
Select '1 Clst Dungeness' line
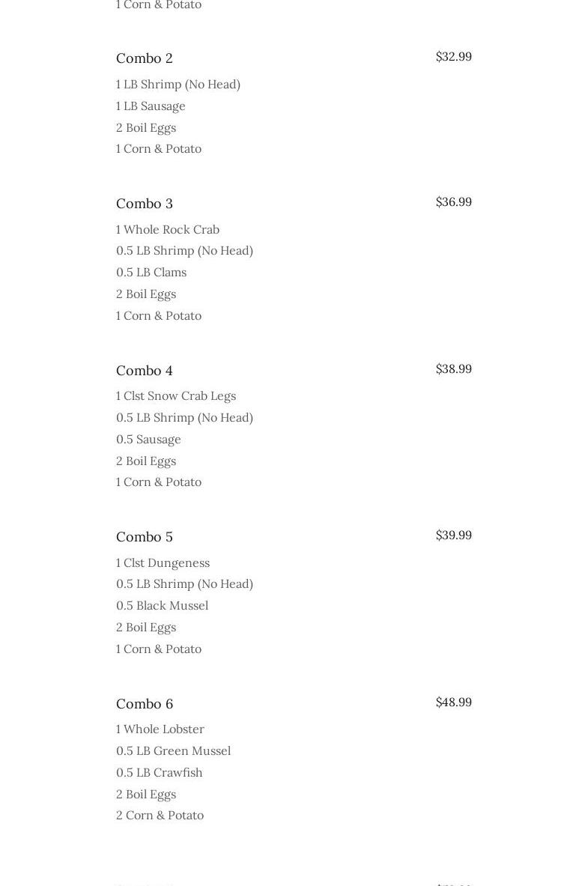pos(163,563)
